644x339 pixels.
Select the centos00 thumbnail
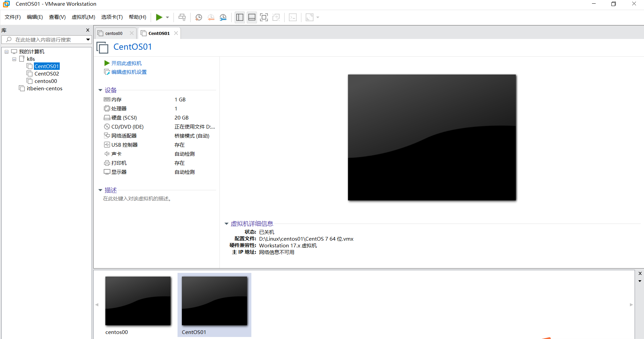(x=138, y=305)
